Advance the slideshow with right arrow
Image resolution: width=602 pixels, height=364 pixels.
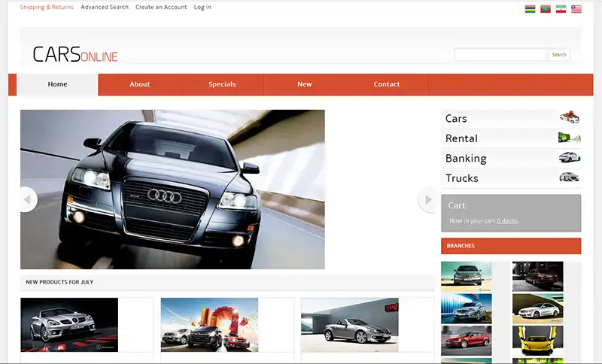(427, 199)
